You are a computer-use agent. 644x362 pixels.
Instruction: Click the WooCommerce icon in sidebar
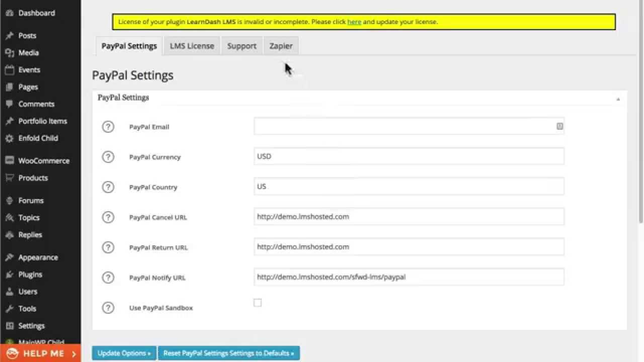point(9,161)
